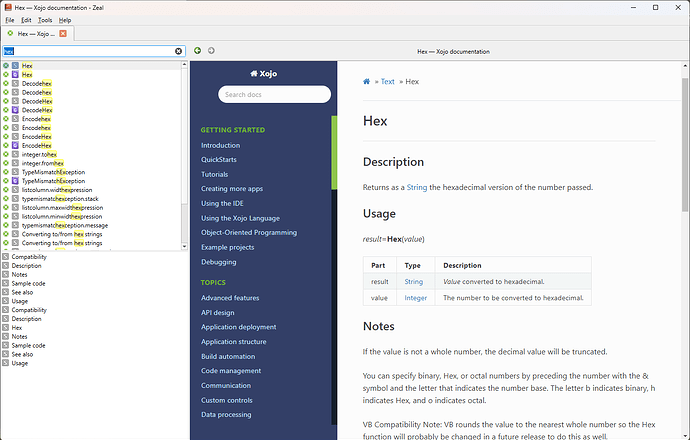Open Creating more apps link
This screenshot has width=690, height=440.
tap(232, 189)
